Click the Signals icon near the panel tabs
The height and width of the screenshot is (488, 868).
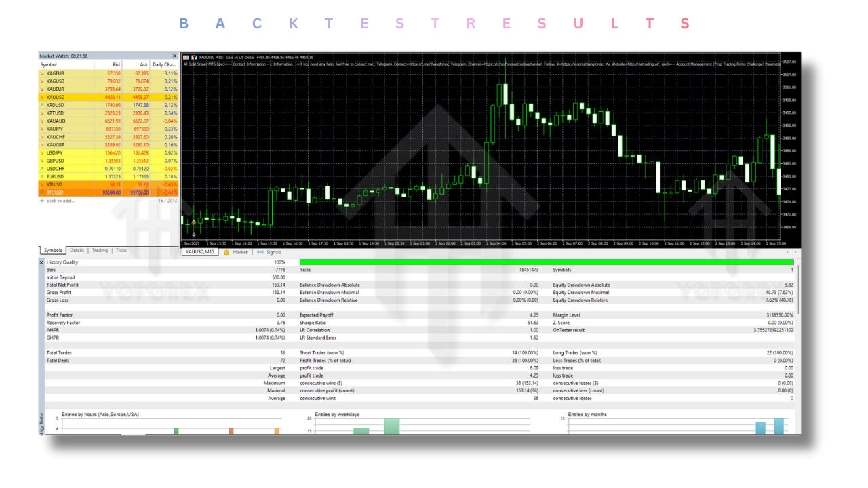260,251
